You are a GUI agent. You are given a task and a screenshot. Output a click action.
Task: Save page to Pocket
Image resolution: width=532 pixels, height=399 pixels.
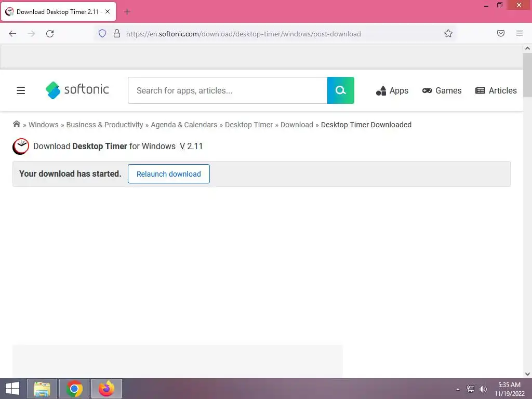click(x=501, y=33)
